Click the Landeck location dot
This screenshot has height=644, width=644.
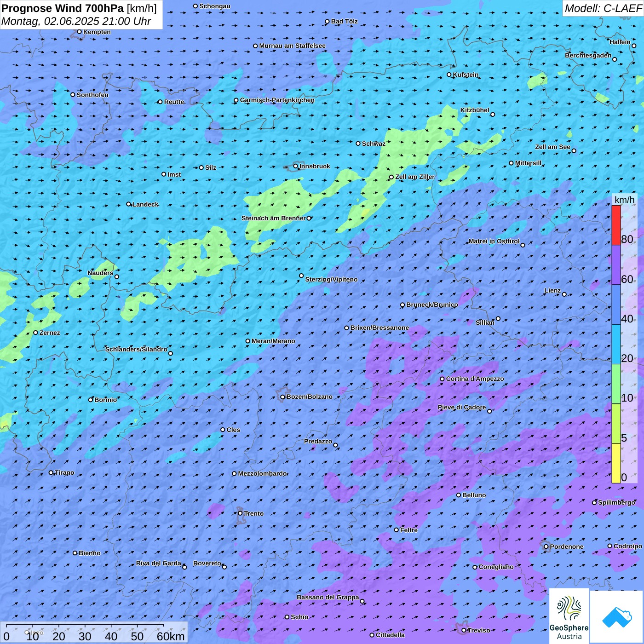[x=129, y=204]
